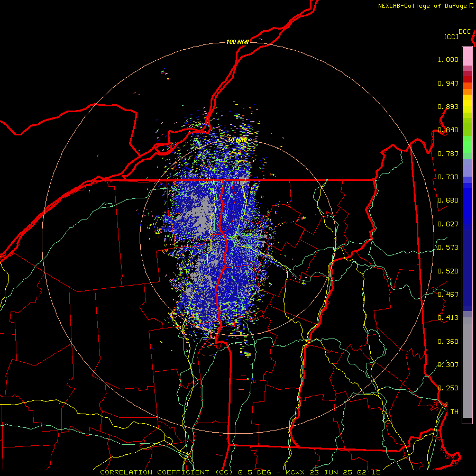This screenshot has height=476, width=476.
Task: Click the 0.733 color scale value
Action: (448, 177)
